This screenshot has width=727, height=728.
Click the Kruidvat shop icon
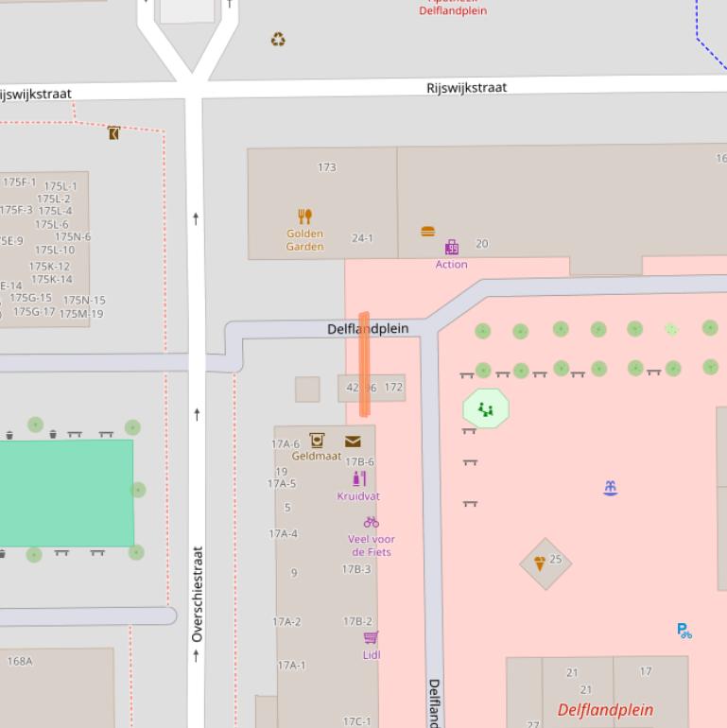coord(358,479)
